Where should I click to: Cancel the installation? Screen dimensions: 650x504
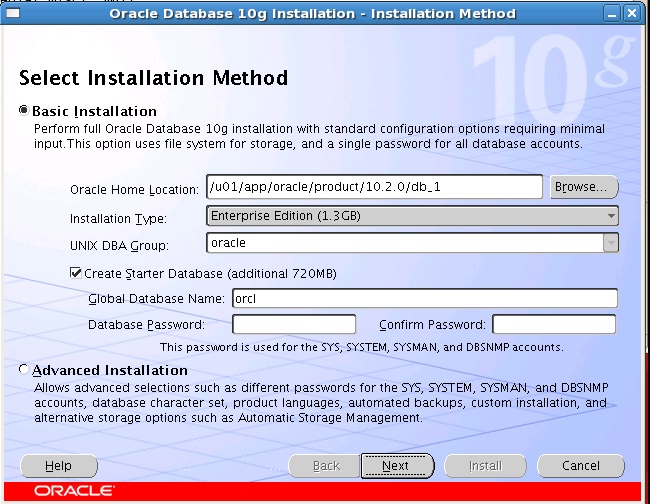581,466
